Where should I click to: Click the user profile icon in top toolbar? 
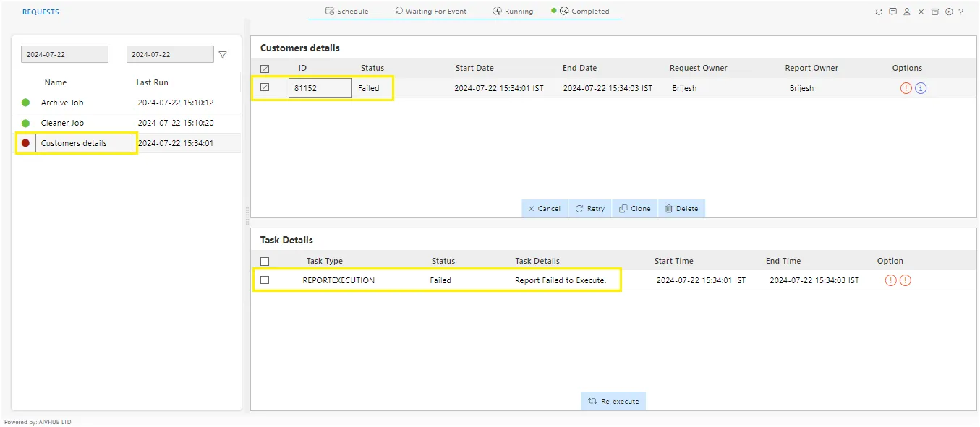coord(907,12)
